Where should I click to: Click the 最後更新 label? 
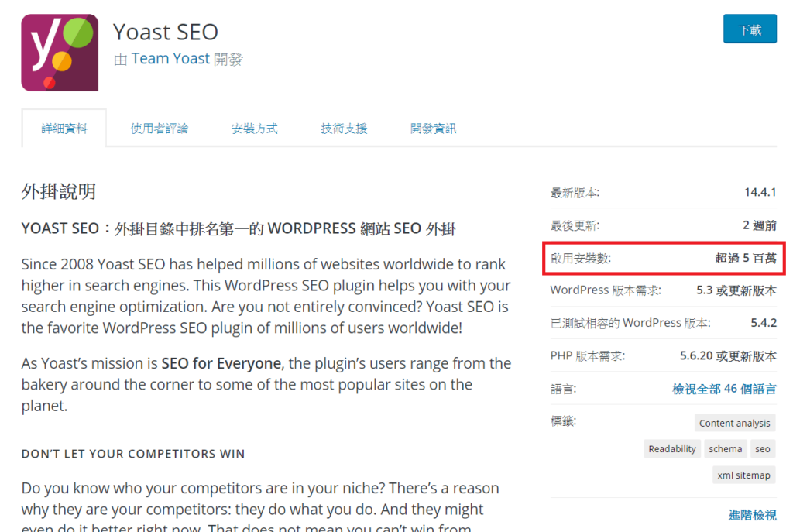575,226
